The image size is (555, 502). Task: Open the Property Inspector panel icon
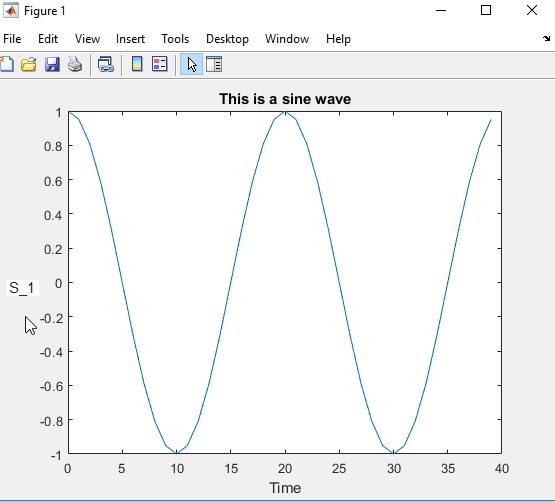(x=214, y=64)
